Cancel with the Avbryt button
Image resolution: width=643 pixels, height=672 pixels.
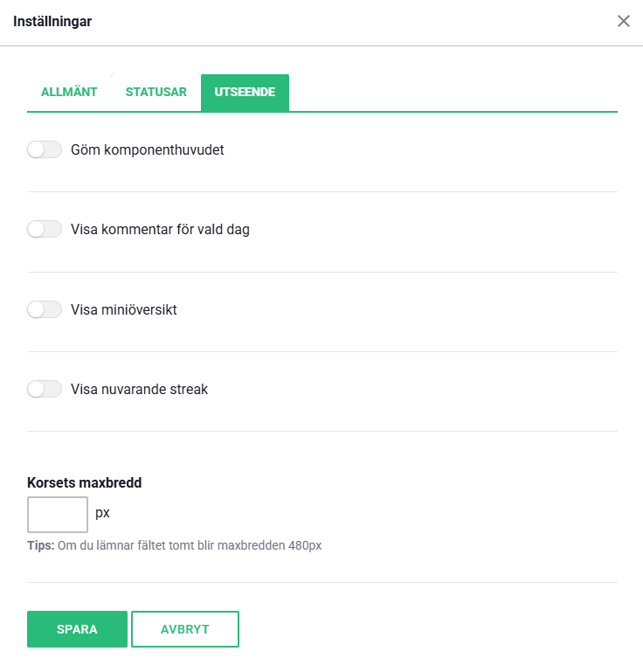(185, 629)
